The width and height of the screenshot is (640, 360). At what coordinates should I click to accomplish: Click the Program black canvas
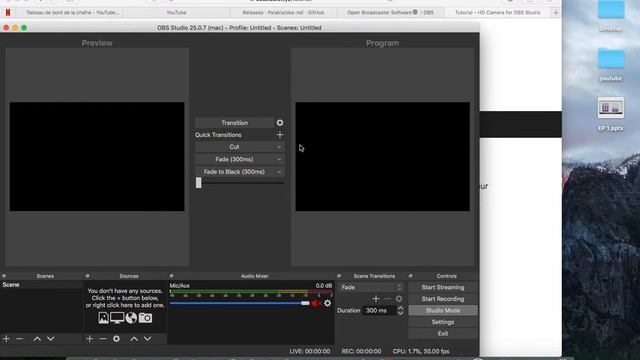click(x=382, y=157)
